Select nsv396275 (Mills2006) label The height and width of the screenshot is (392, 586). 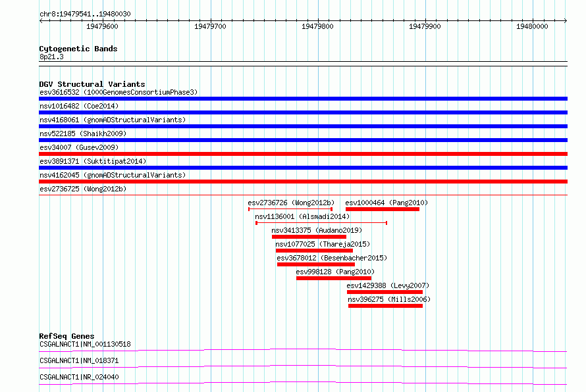point(389,299)
